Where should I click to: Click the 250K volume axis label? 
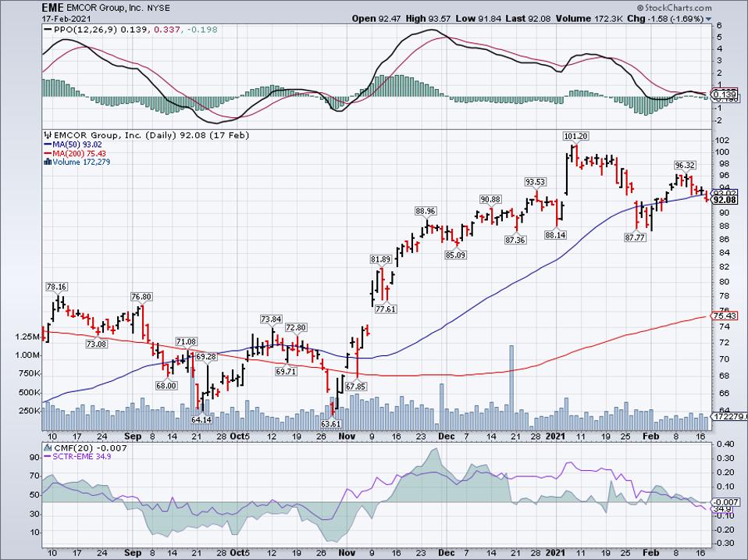(29, 411)
